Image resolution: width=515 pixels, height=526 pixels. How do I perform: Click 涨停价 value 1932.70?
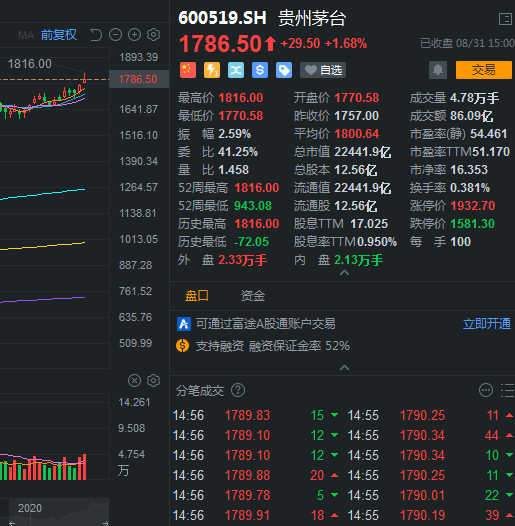pyautogui.click(x=473, y=206)
